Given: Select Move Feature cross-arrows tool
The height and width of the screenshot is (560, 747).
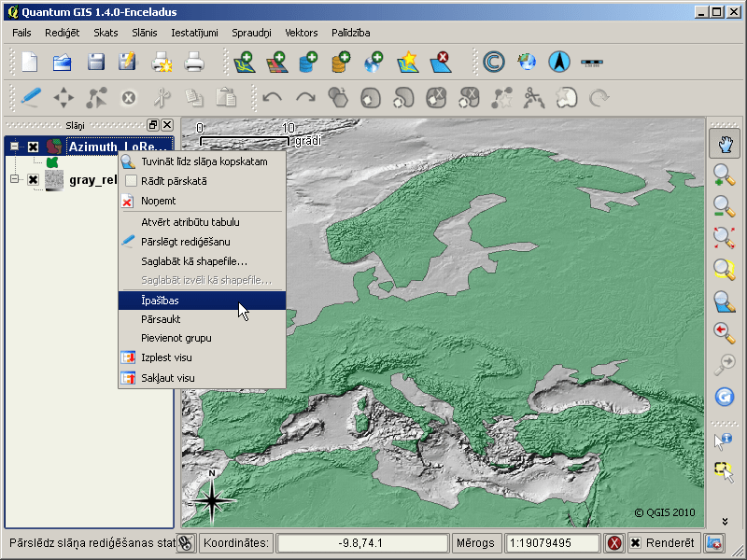Looking at the screenshot, I should pos(63,98).
